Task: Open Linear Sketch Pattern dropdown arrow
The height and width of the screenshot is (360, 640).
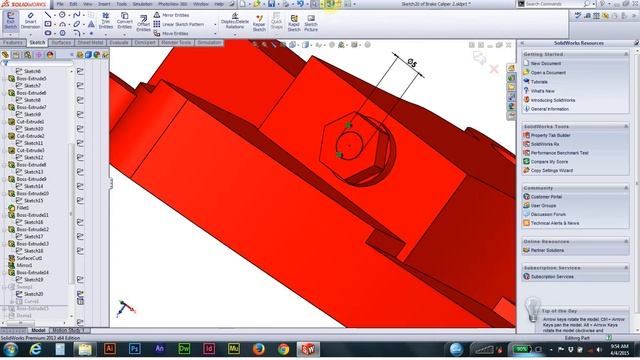Action: click(x=215, y=24)
